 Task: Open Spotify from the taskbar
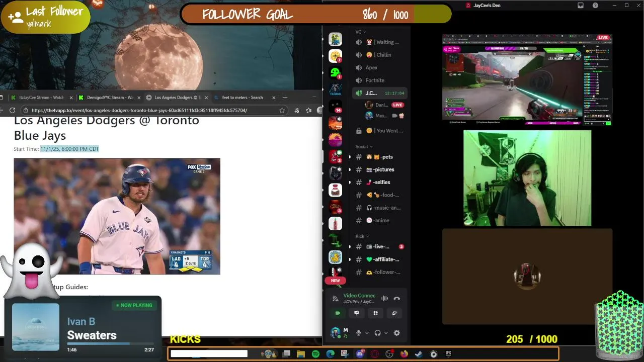pos(315,354)
